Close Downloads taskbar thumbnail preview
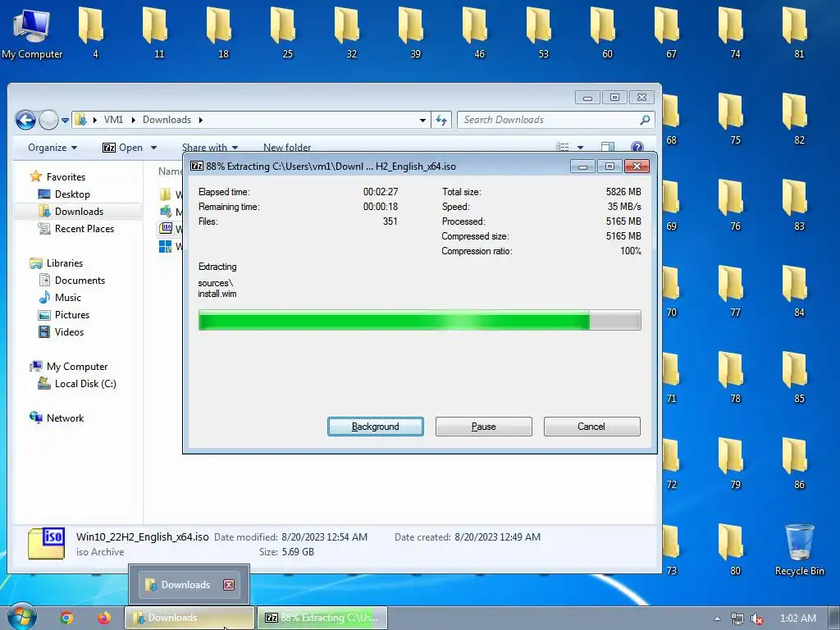This screenshot has height=630, width=840. (x=229, y=584)
